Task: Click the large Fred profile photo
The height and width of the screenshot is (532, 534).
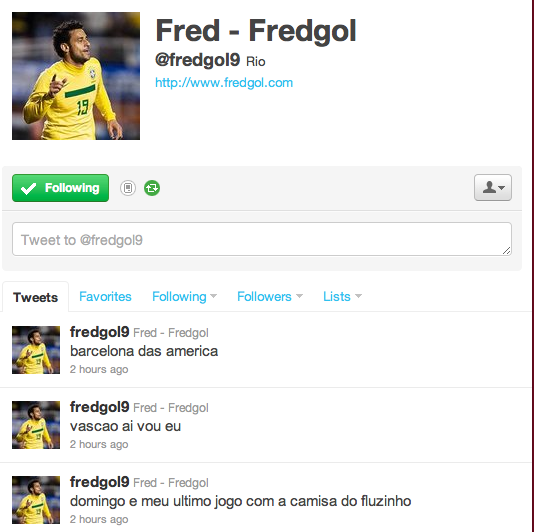Action: point(76,76)
